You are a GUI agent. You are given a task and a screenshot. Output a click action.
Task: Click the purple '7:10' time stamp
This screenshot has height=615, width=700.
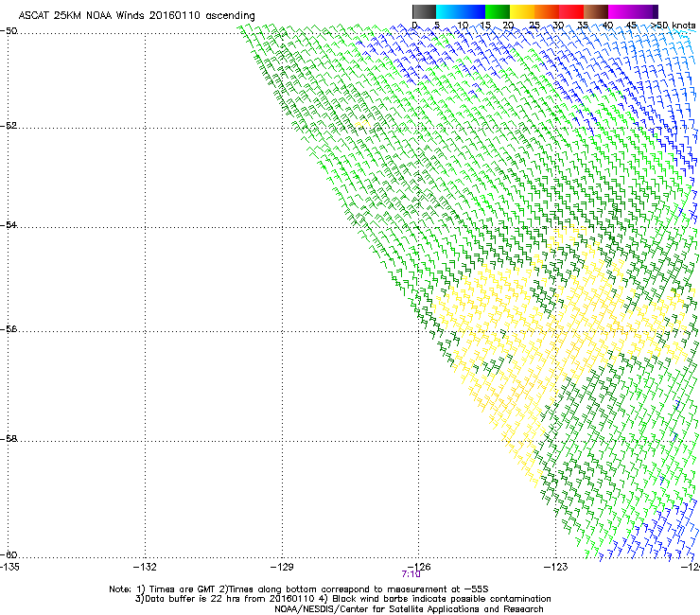point(411,574)
